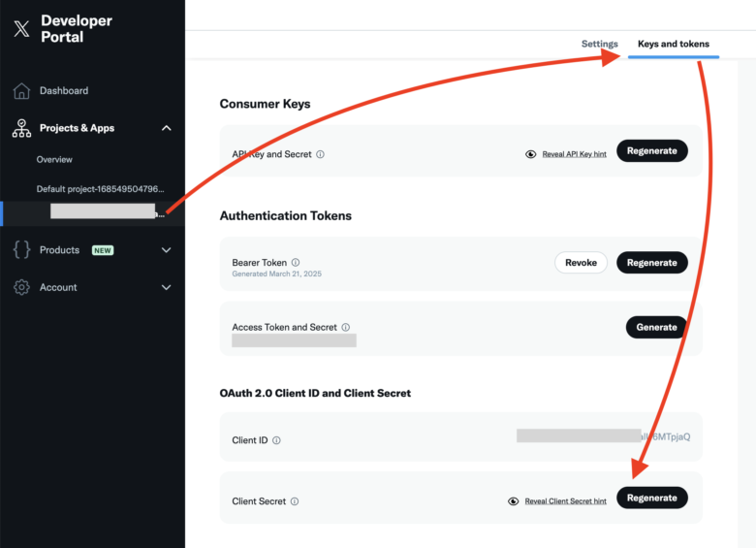Screen dimensions: 756x548
Task: Open the Default project-168549504796 entry
Action: [100, 189]
